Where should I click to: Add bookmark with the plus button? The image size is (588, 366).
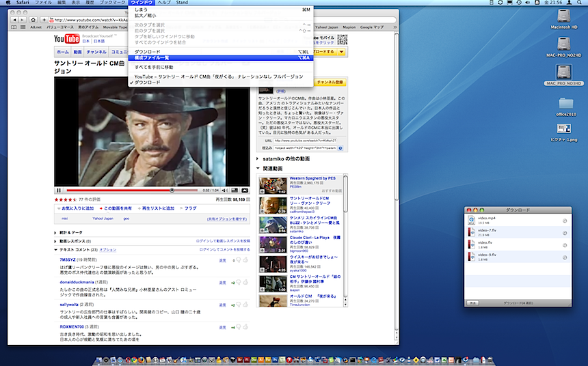[x=44, y=20]
